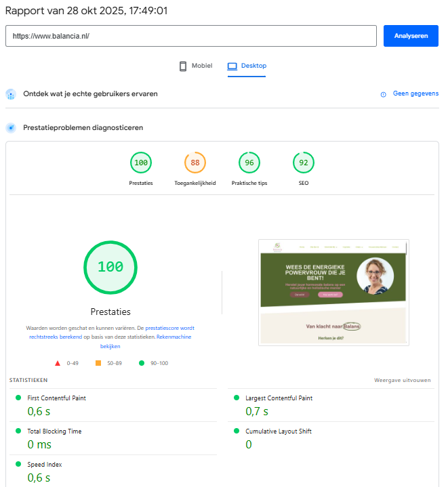Switch to the Mobiel tab

click(x=195, y=66)
